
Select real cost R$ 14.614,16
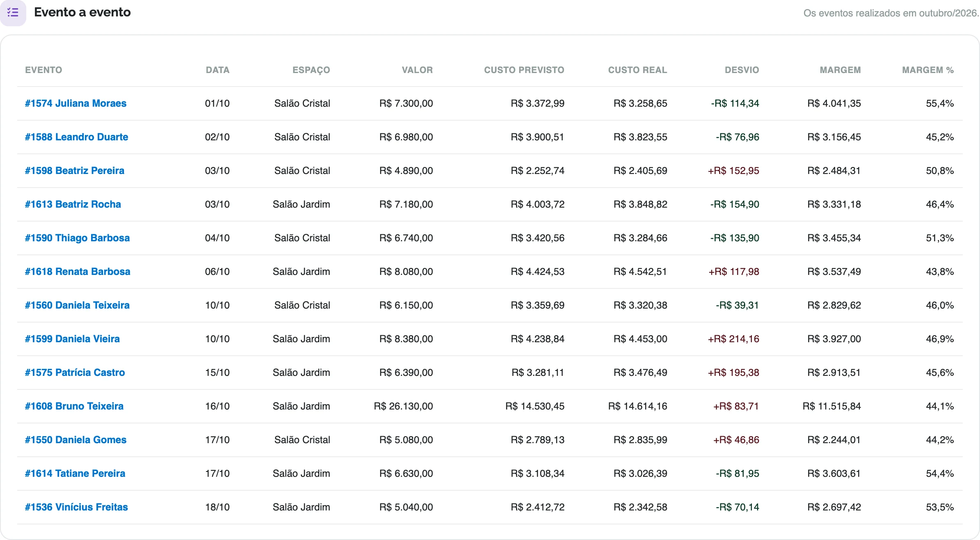pyautogui.click(x=637, y=406)
